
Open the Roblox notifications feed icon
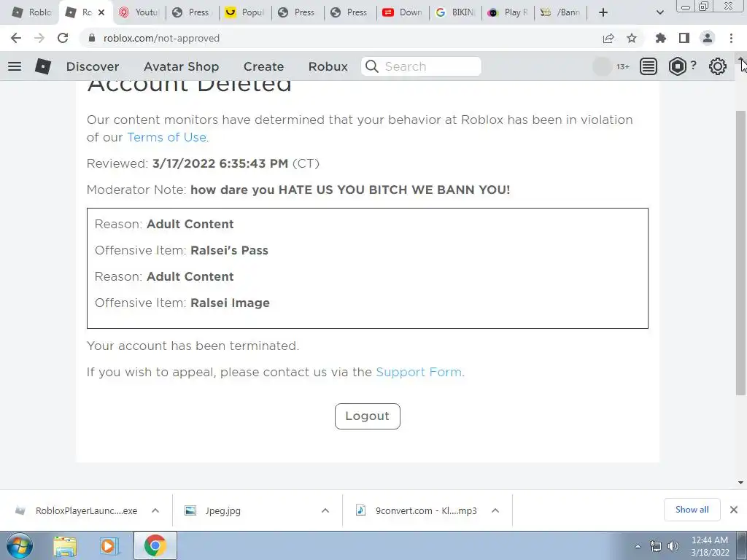point(648,66)
